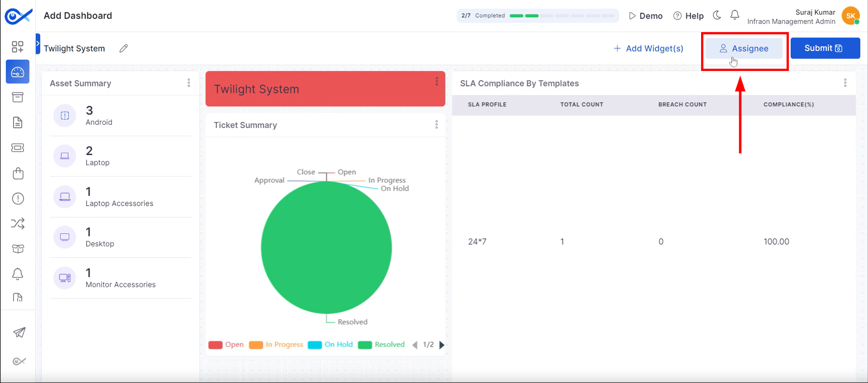
Task: Open the add-module grid icon in the sidebar
Action: point(18,47)
